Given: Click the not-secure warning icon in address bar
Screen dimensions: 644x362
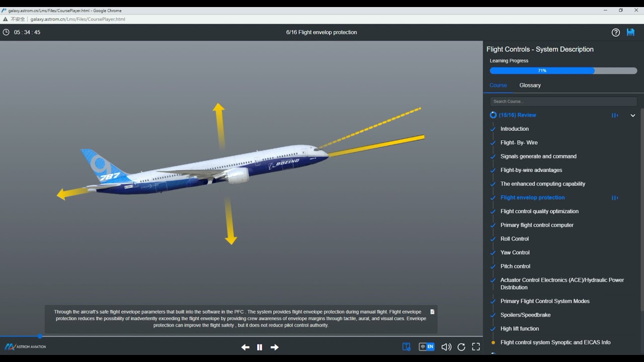Looking at the screenshot, I should 6,19.
